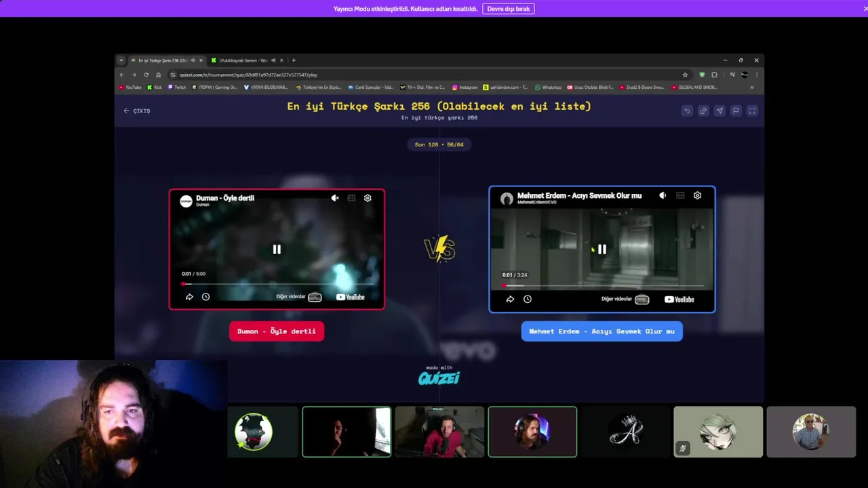Viewport: 868px width, 488px height.
Task: Open YouTube logo on the Mehmet Erdem video
Action: coord(679,299)
